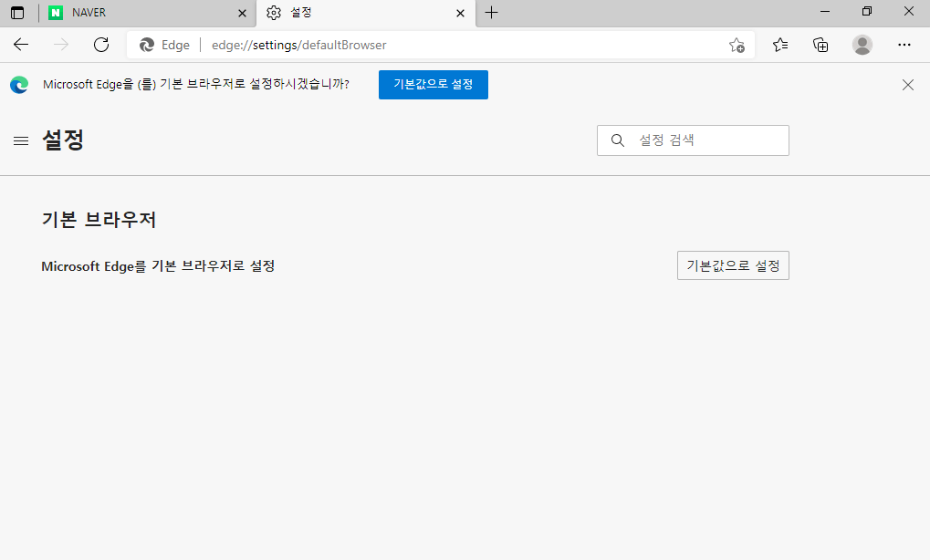
Task: Switch to the NAVER tab
Action: pyautogui.click(x=147, y=13)
